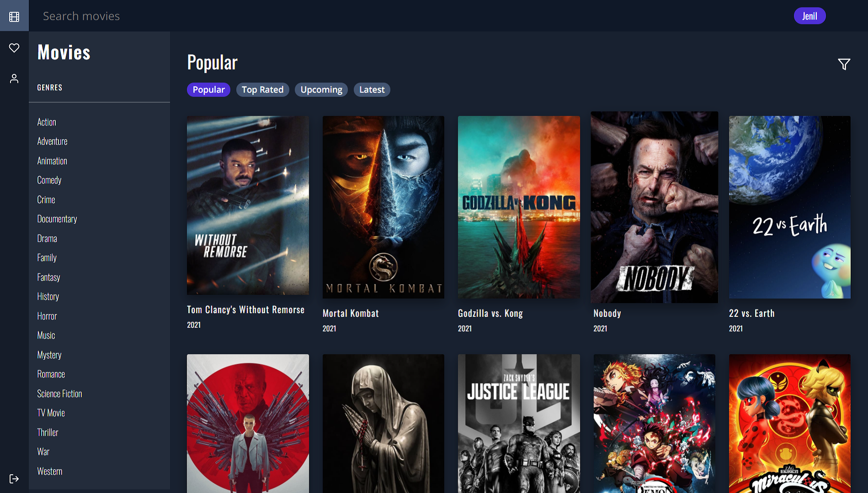The width and height of the screenshot is (868, 493).
Task: Open the History genre
Action: click(48, 297)
